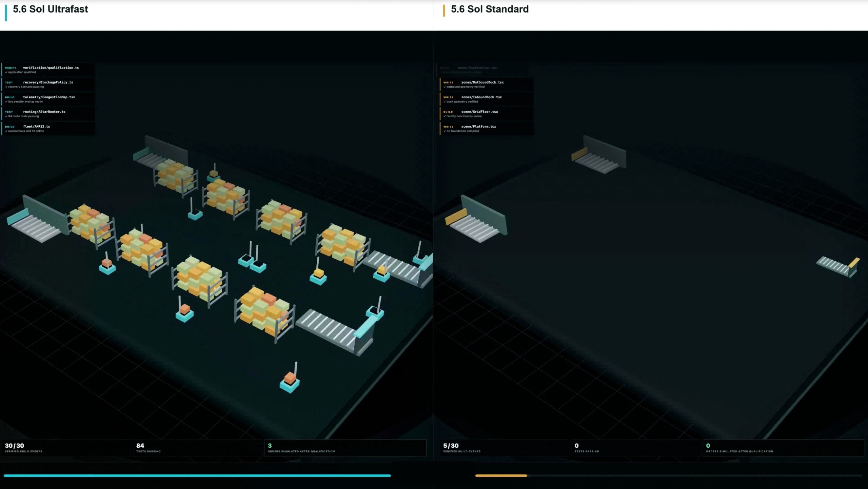Select the fleet/AMR12.ts build entry
This screenshot has width=868, height=489.
pyautogui.click(x=48, y=128)
